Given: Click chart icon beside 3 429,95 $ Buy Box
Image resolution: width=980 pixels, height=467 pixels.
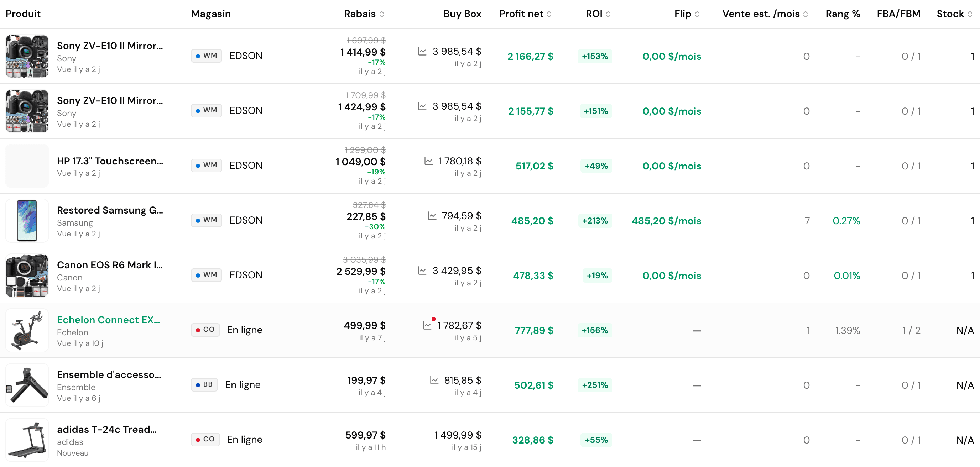Looking at the screenshot, I should 422,271.
